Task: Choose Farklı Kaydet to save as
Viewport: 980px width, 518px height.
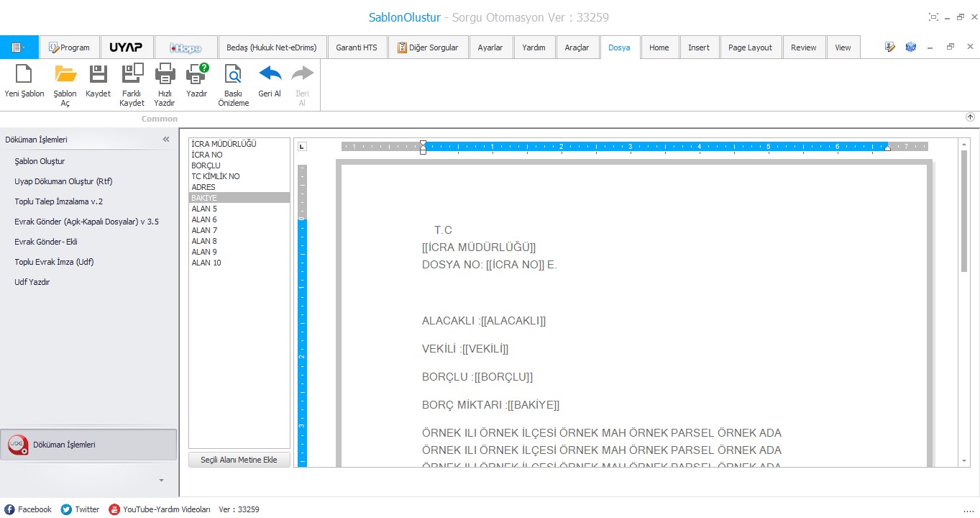Action: [132, 86]
